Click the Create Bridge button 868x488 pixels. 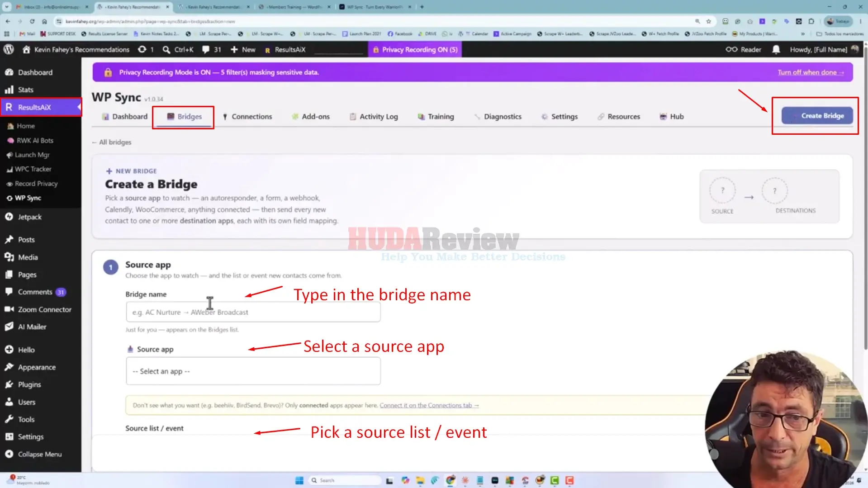coord(817,116)
